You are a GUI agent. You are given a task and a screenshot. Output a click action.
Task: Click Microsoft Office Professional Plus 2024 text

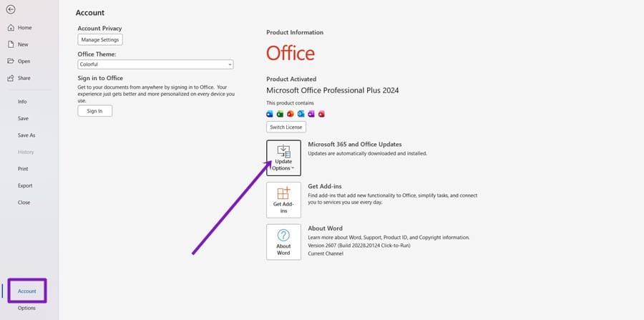point(333,90)
